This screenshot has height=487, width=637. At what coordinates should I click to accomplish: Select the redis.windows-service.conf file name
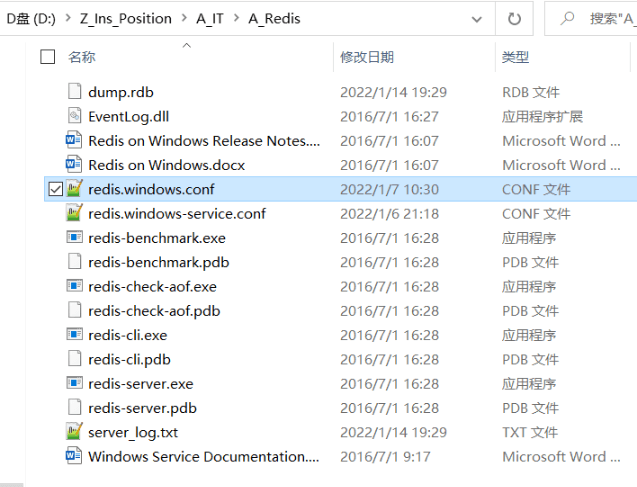pyautogui.click(x=177, y=214)
